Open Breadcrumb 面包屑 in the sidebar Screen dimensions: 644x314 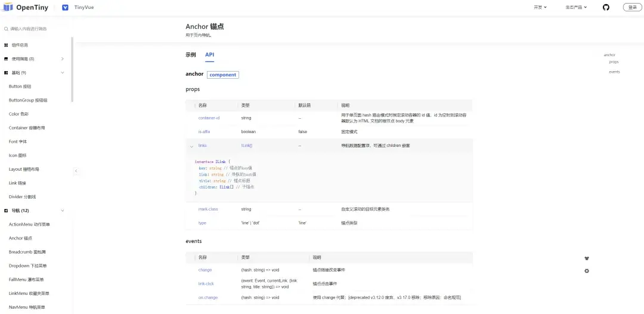coord(27,252)
